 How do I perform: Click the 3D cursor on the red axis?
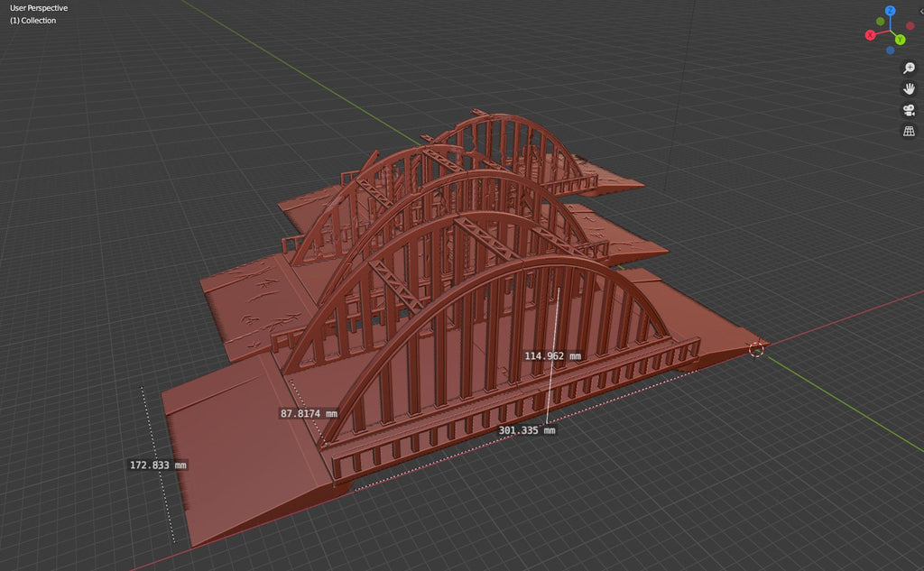click(x=756, y=348)
